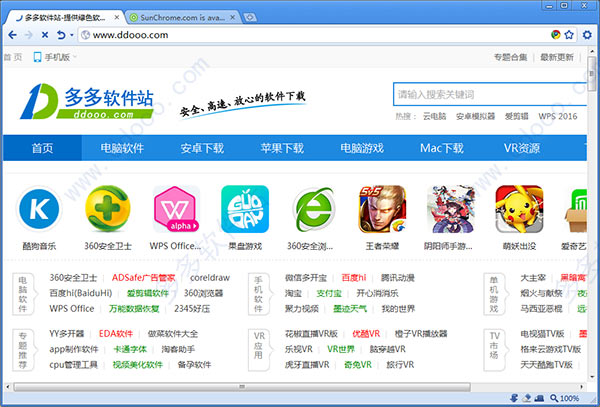Click the Chrome core-switch icon in address bar
600x407 pixels.
556,35
